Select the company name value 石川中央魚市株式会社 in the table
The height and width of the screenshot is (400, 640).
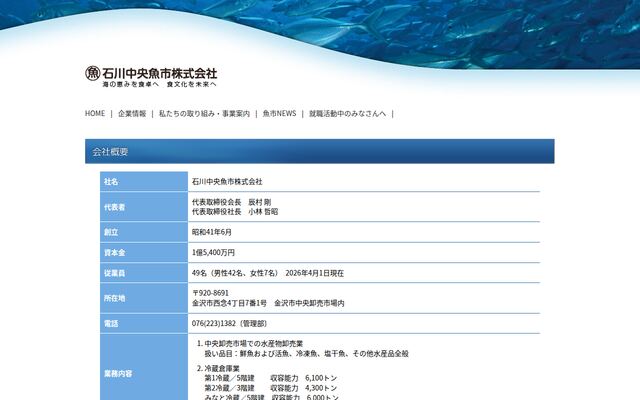(227, 182)
